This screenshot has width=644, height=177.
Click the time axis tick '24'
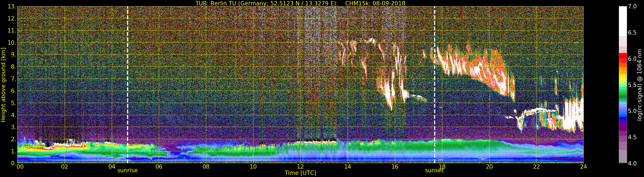point(583,166)
